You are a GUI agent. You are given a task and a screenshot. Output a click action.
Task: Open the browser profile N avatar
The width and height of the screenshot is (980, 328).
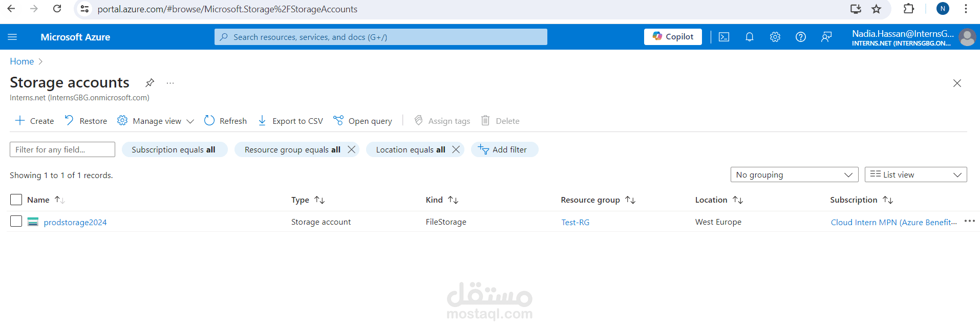click(943, 9)
